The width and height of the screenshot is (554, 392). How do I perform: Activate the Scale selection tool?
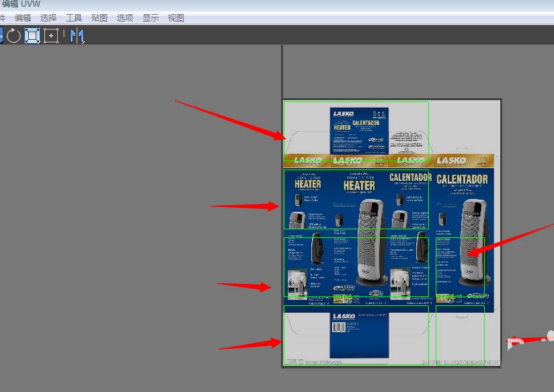[32, 36]
